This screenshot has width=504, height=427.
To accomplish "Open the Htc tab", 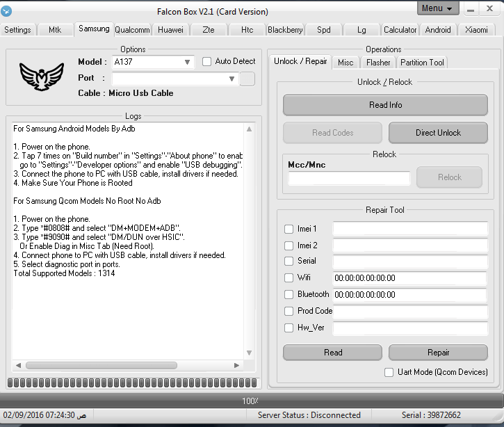I will point(247,30).
